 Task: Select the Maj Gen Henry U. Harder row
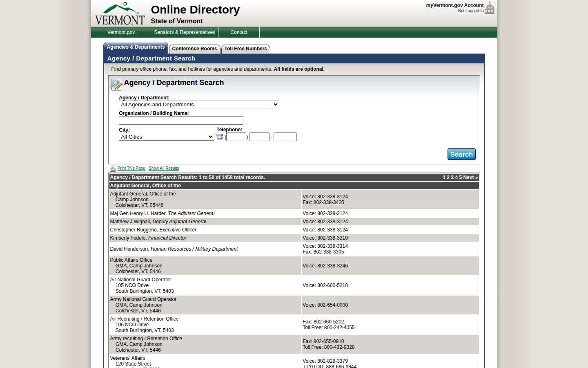point(294,213)
